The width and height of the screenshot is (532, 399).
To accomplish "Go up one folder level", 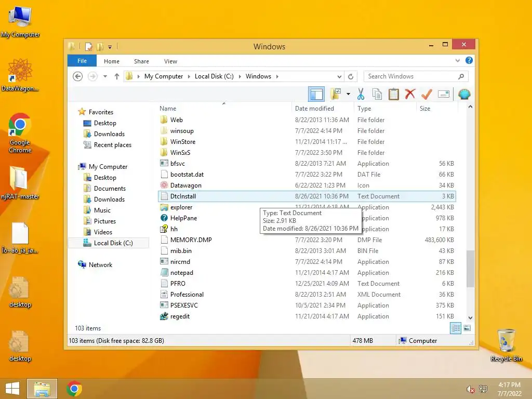I will tap(117, 76).
